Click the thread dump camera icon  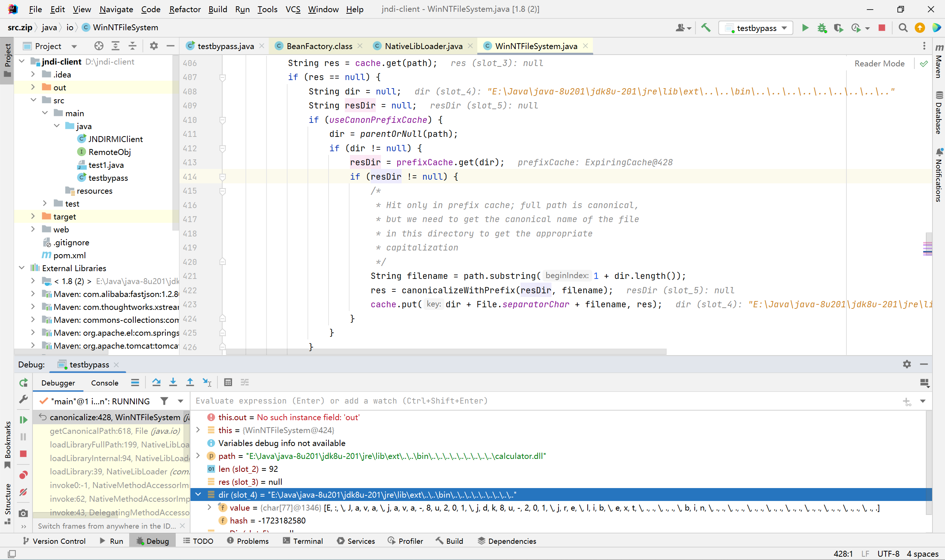(x=23, y=513)
